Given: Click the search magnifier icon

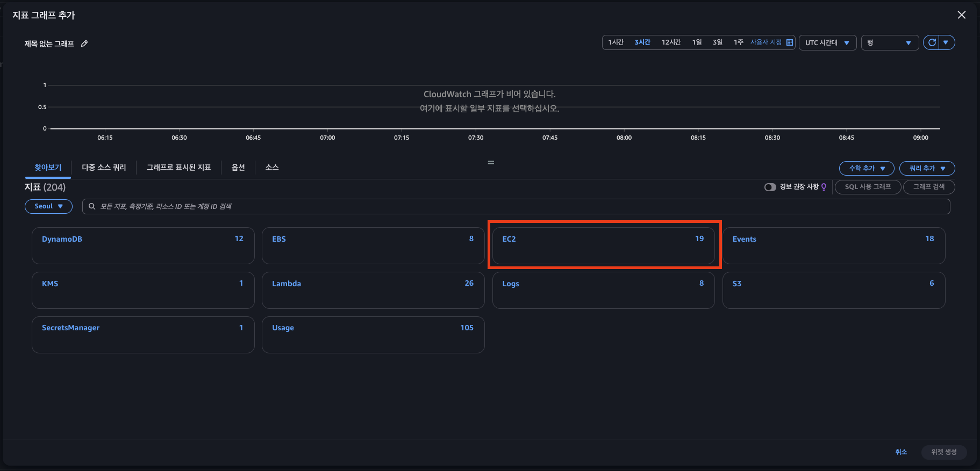Looking at the screenshot, I should (92, 206).
